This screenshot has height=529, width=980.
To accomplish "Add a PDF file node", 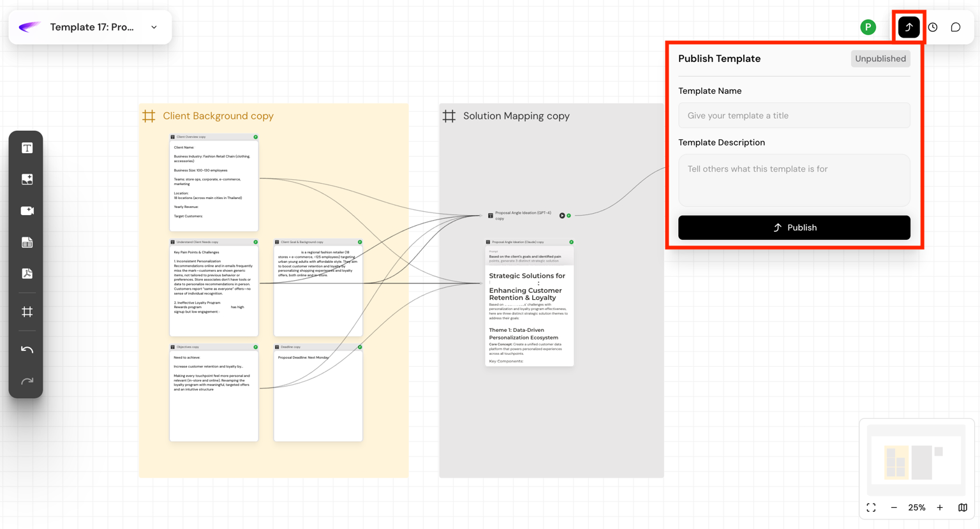I will pos(27,274).
